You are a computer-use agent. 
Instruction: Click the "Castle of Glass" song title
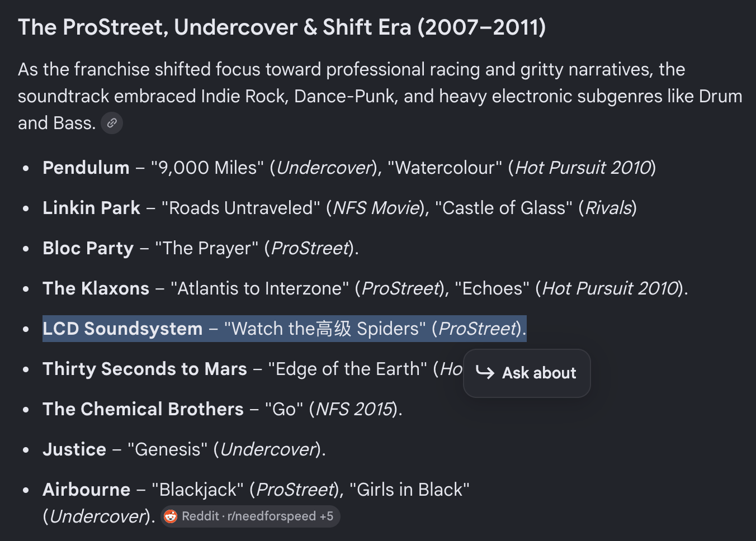(x=504, y=208)
